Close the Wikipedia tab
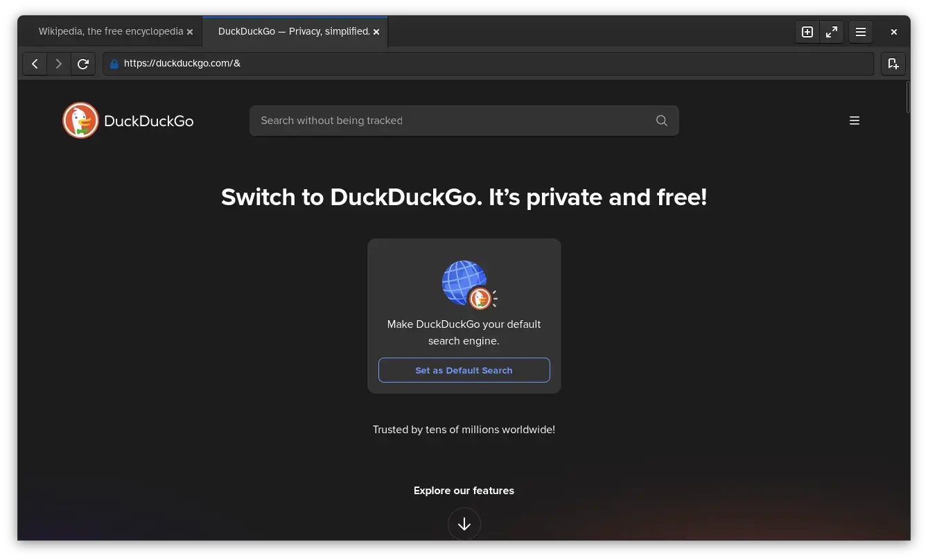The height and width of the screenshot is (560, 928). pos(190,32)
